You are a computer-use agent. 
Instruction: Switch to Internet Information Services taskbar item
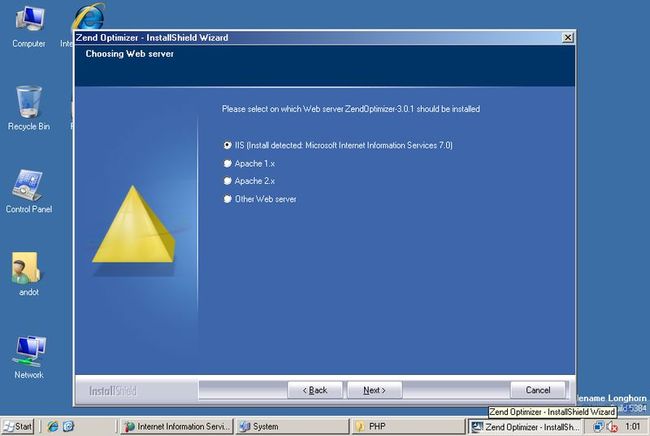tap(177, 426)
